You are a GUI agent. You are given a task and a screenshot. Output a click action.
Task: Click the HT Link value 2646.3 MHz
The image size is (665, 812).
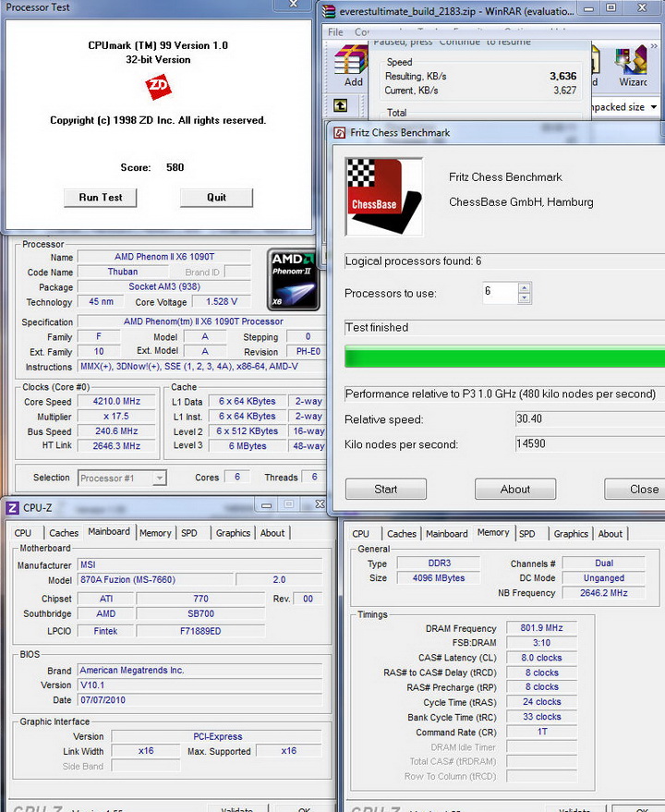point(116,446)
